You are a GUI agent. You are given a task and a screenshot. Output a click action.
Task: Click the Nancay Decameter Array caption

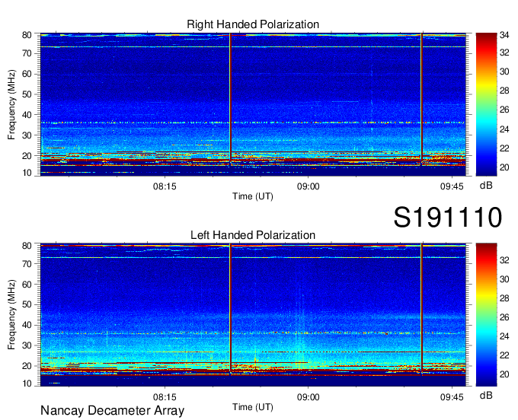[x=112, y=411]
